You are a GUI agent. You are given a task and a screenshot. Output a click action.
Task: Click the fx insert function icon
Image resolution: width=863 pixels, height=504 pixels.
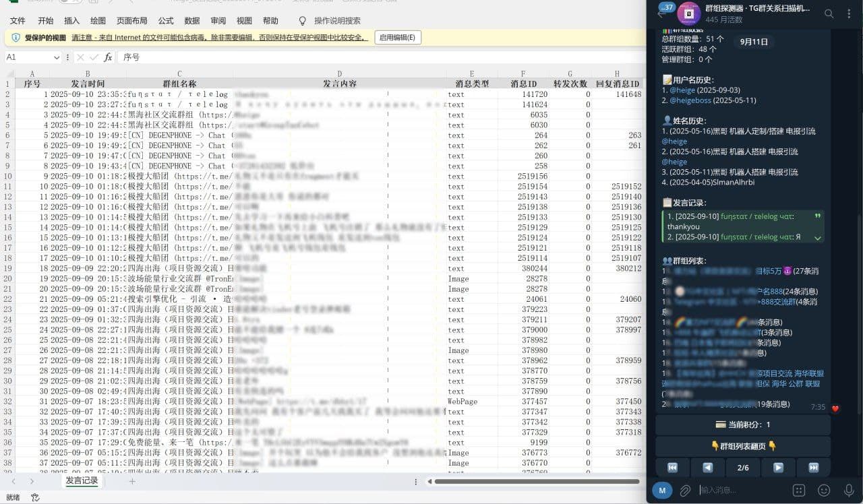tap(108, 58)
